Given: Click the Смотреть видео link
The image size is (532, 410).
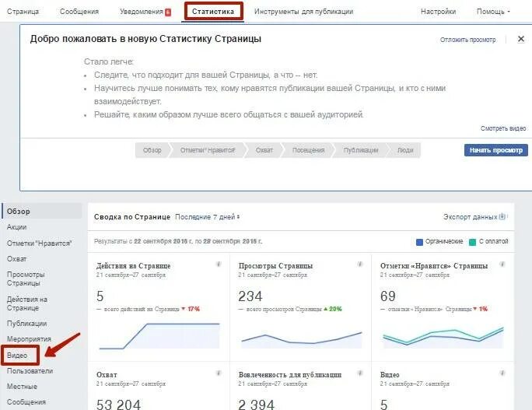Looking at the screenshot, I should (x=502, y=128).
